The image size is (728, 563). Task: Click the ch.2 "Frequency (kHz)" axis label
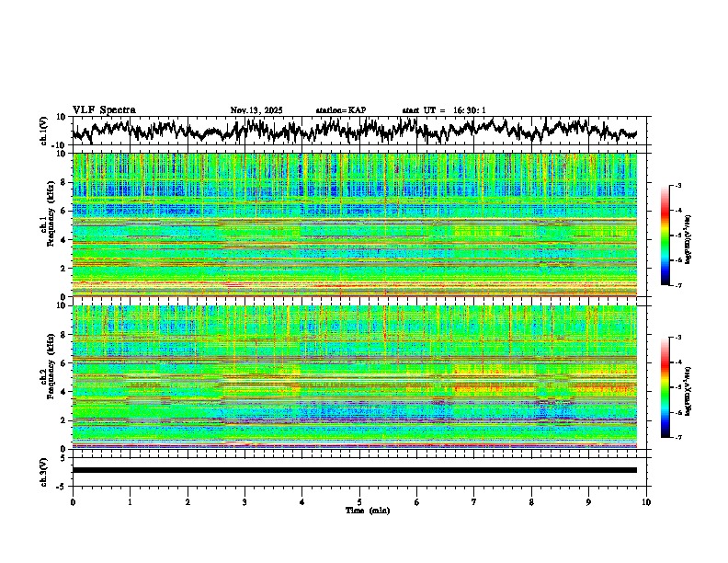pyautogui.click(x=50, y=366)
